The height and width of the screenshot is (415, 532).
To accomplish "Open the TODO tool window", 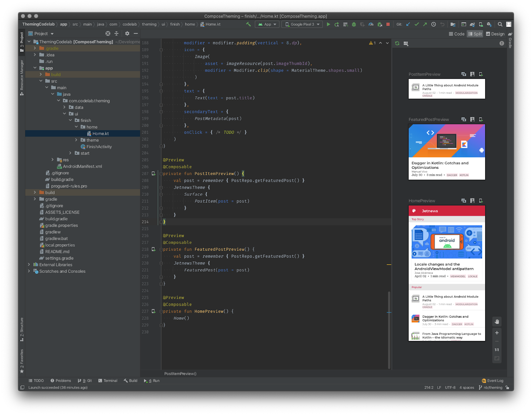I will pos(37,380).
